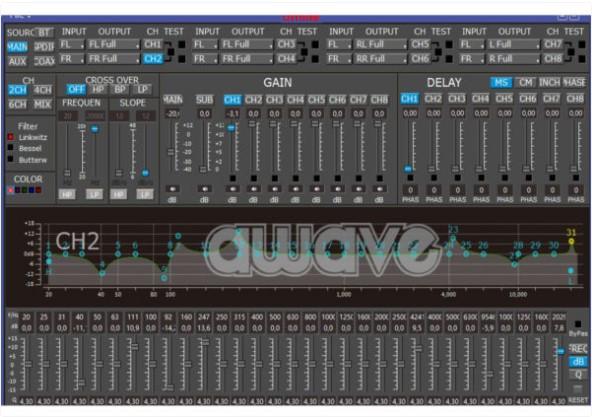Pick the green color swatch under COLOR

click(x=25, y=190)
